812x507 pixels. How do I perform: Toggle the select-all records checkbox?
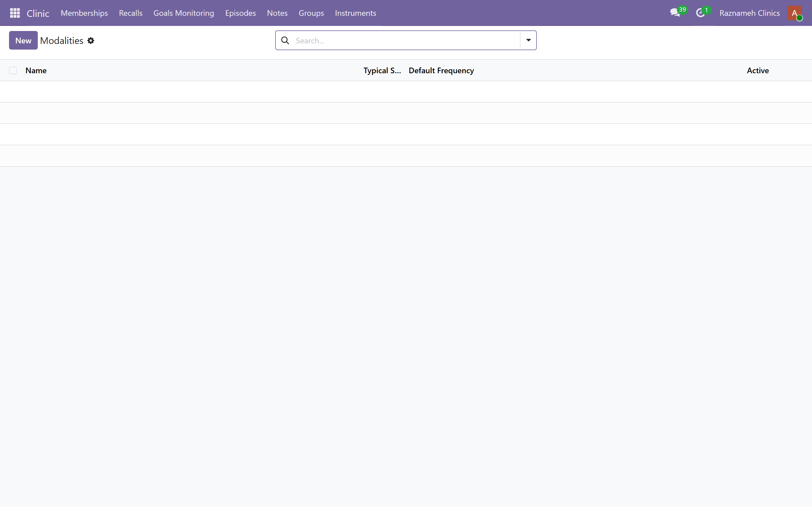click(13, 70)
